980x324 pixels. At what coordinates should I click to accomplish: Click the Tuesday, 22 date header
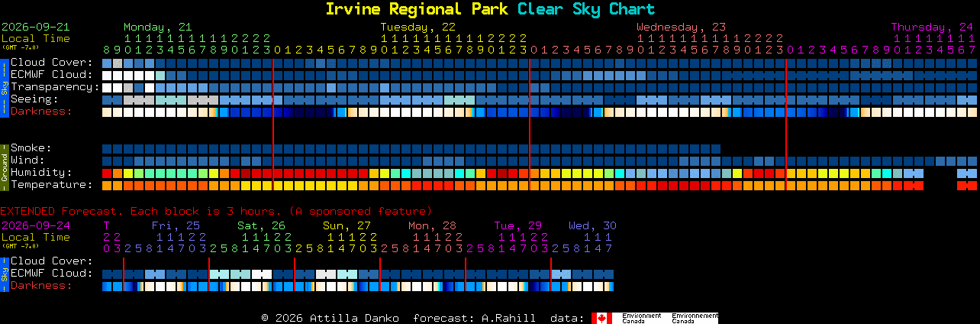(418, 27)
